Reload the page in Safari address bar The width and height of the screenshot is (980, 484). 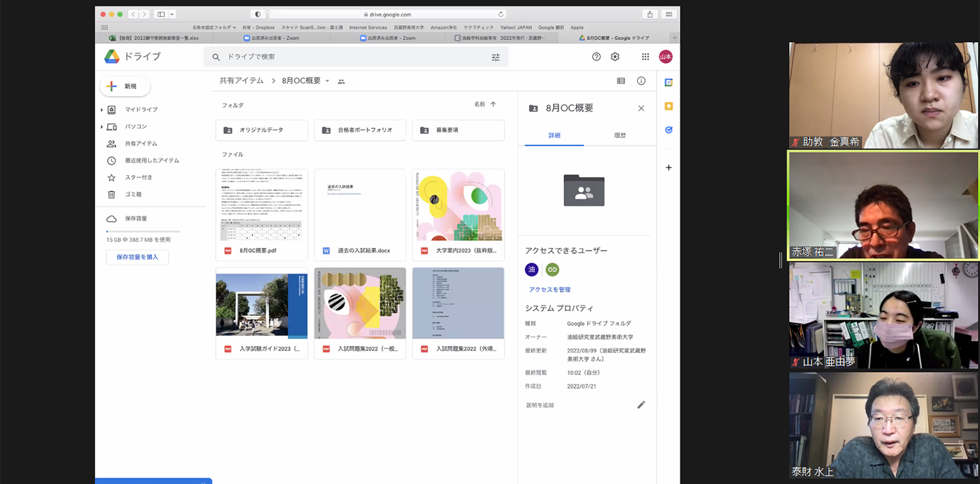[501, 14]
